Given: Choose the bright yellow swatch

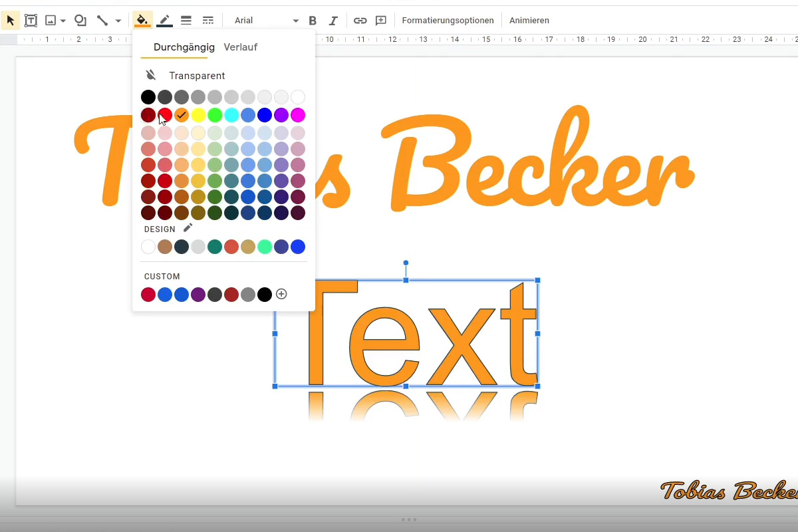Looking at the screenshot, I should (198, 115).
